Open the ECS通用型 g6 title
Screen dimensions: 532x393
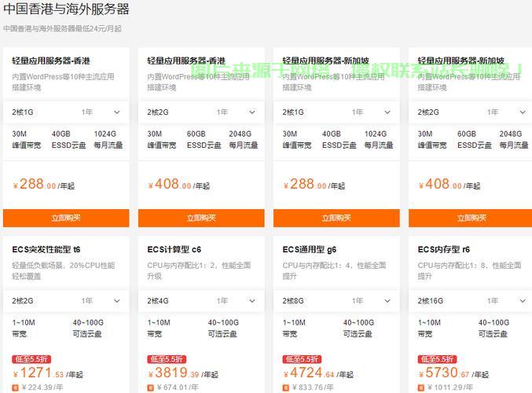pyautogui.click(x=310, y=249)
